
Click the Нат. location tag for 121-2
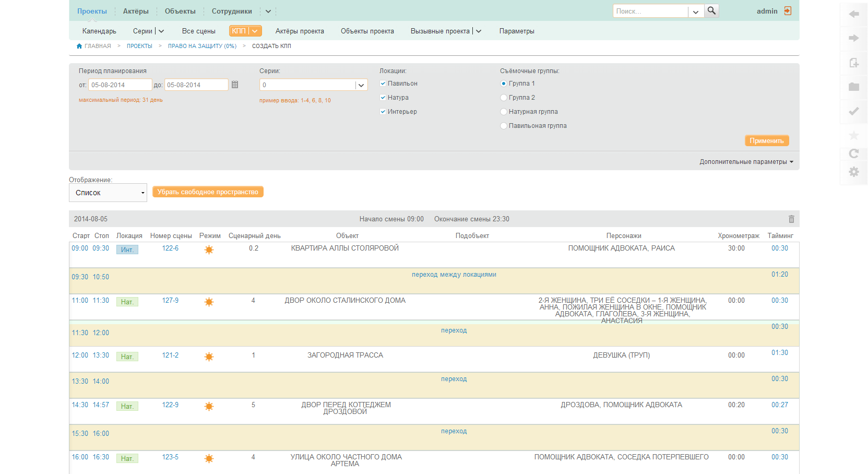tap(127, 357)
